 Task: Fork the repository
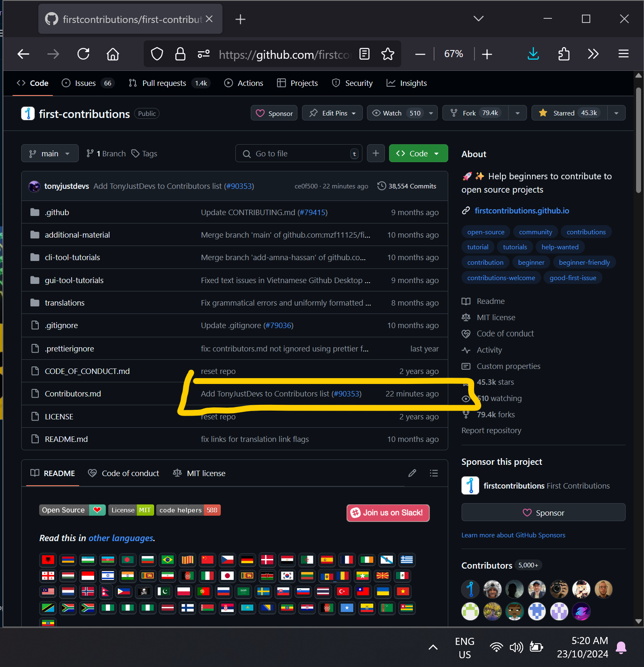(475, 113)
